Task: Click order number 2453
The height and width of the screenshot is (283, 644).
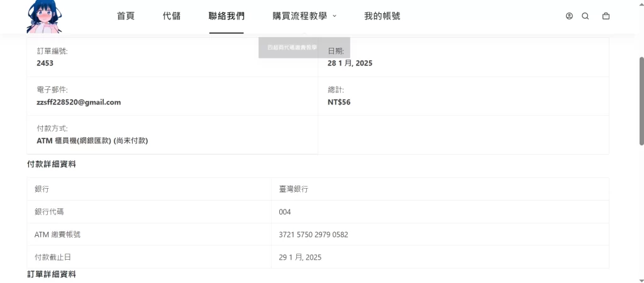Action: [x=45, y=63]
